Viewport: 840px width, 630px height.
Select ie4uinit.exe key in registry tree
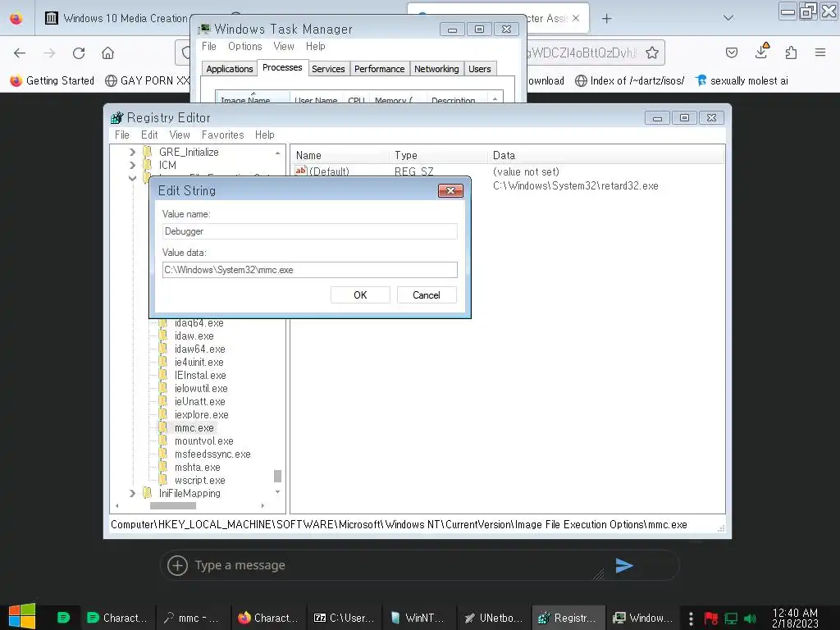click(x=199, y=363)
